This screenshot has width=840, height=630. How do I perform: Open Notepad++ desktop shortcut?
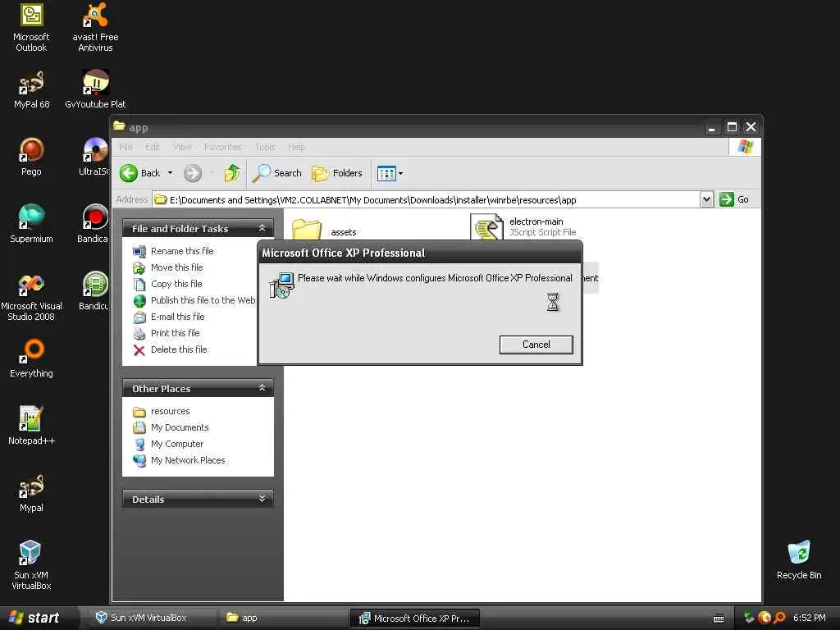click(x=31, y=426)
